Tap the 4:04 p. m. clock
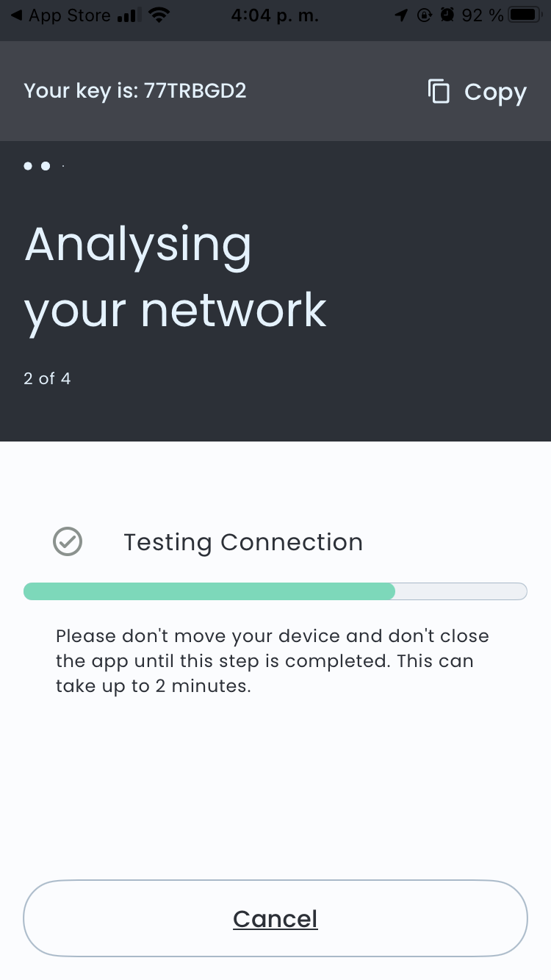Image resolution: width=551 pixels, height=980 pixels. click(x=275, y=15)
